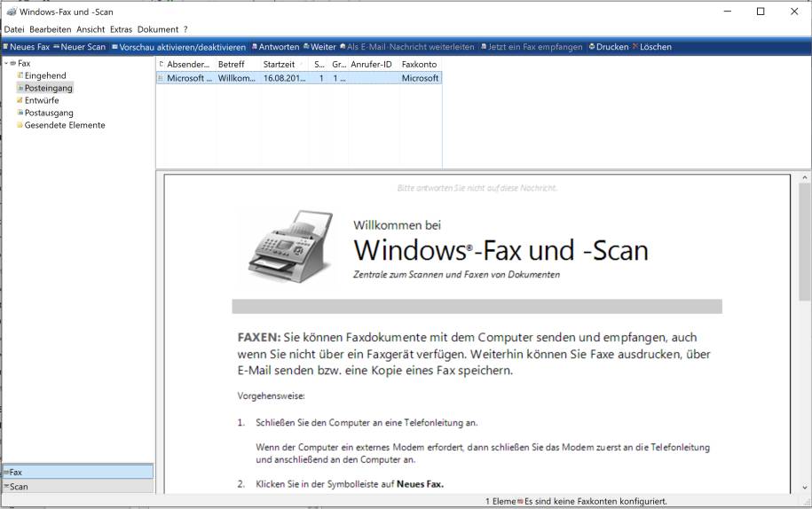This screenshot has width=812, height=509.
Task: Click the Eingehend folder icon
Action: click(20, 75)
